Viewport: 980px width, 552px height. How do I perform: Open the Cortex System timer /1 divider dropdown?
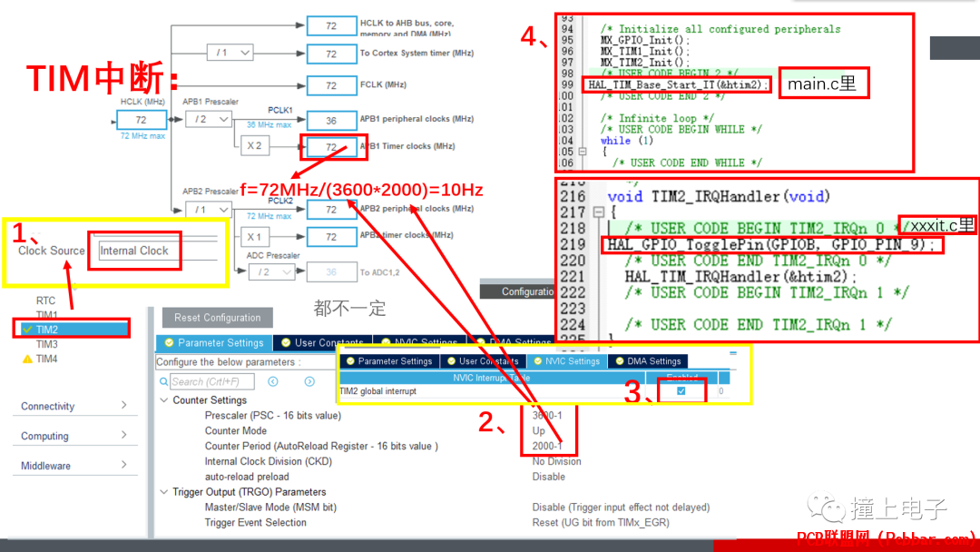pyautogui.click(x=230, y=53)
